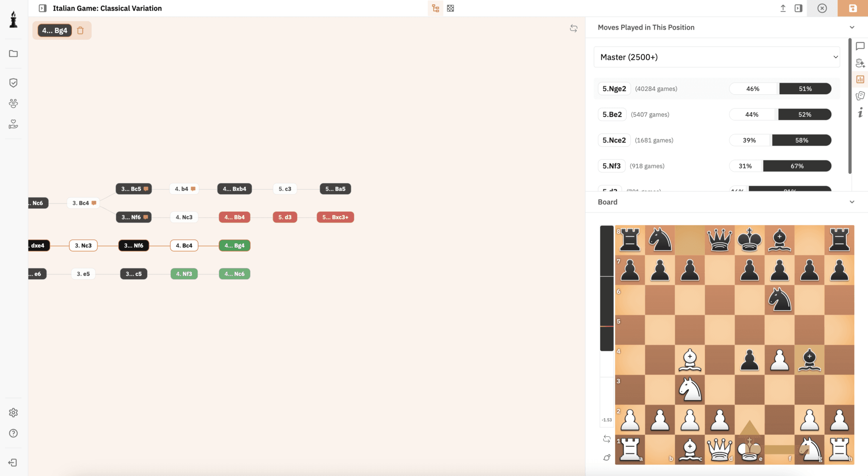
Task: Click the 4... Bg4 chip at top
Action: pos(55,31)
